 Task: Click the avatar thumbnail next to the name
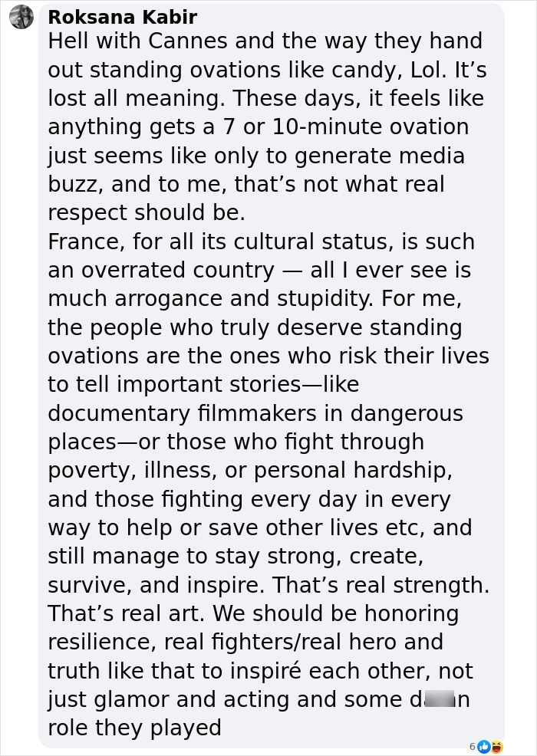[21, 17]
